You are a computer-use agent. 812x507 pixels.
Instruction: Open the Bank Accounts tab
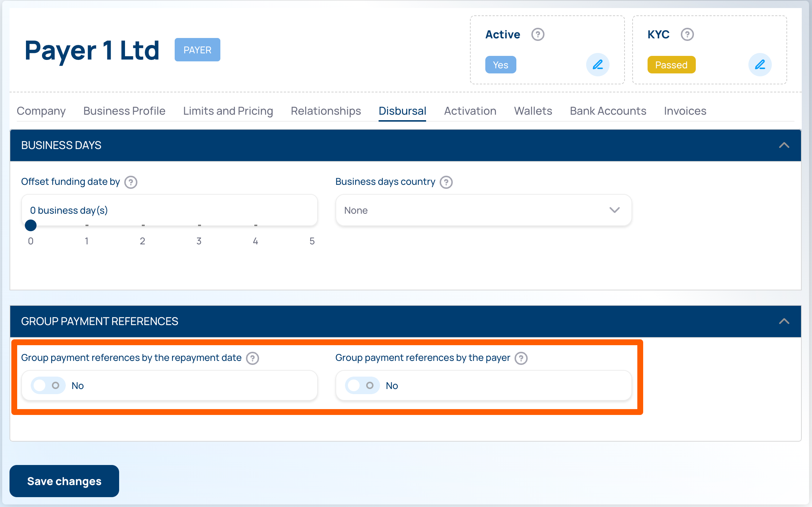click(608, 111)
